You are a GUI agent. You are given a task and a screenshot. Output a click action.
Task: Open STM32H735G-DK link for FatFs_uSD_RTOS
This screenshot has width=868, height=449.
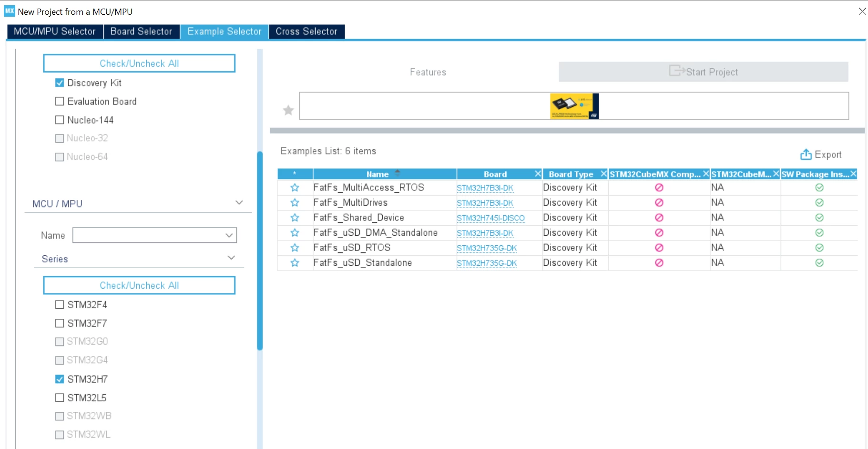(x=487, y=248)
